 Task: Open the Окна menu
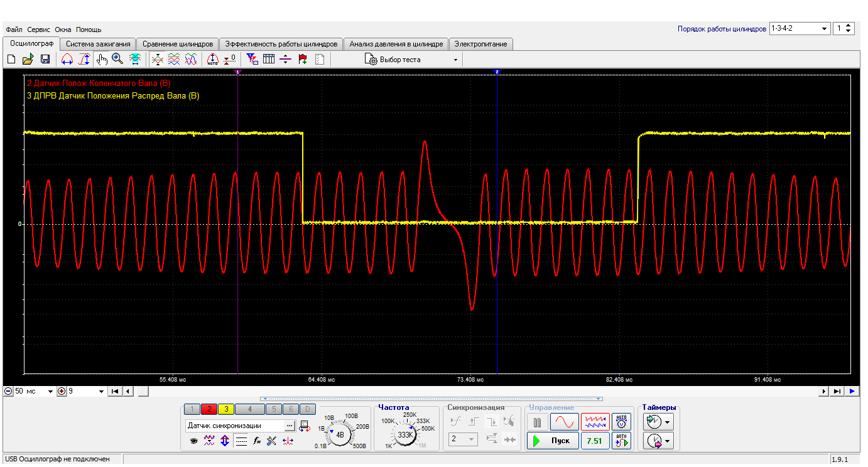[63, 30]
